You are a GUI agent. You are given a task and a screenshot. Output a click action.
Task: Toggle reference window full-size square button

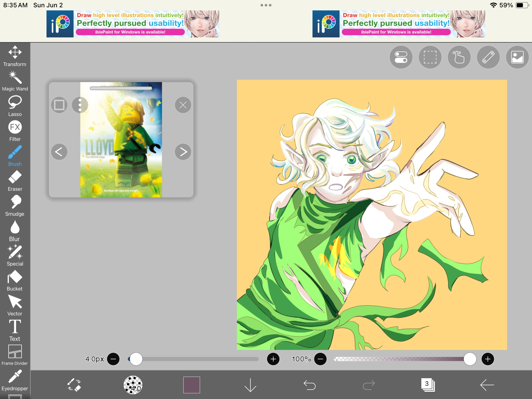click(x=59, y=105)
